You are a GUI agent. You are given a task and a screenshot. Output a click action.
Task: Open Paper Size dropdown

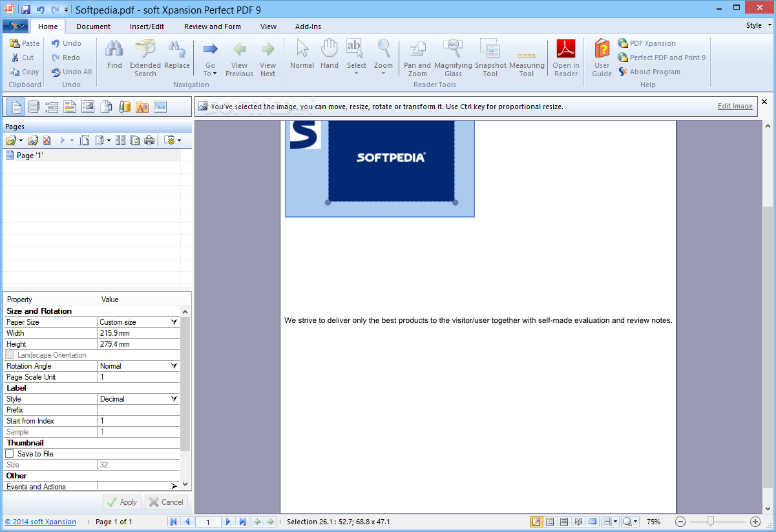[174, 322]
